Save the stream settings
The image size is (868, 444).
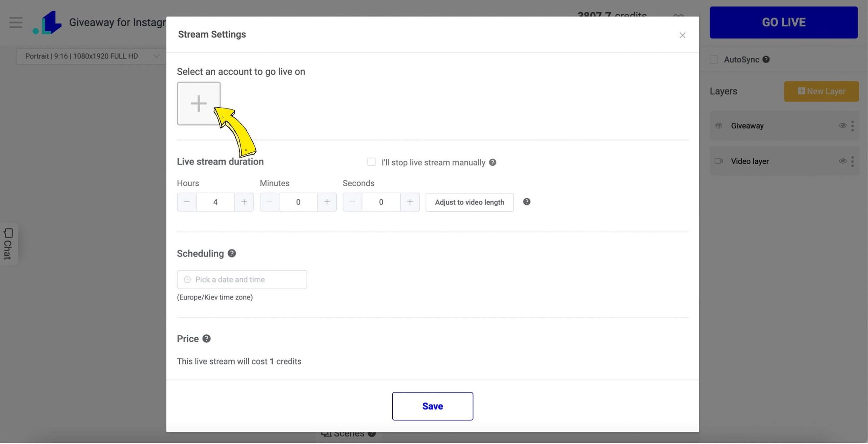point(433,406)
